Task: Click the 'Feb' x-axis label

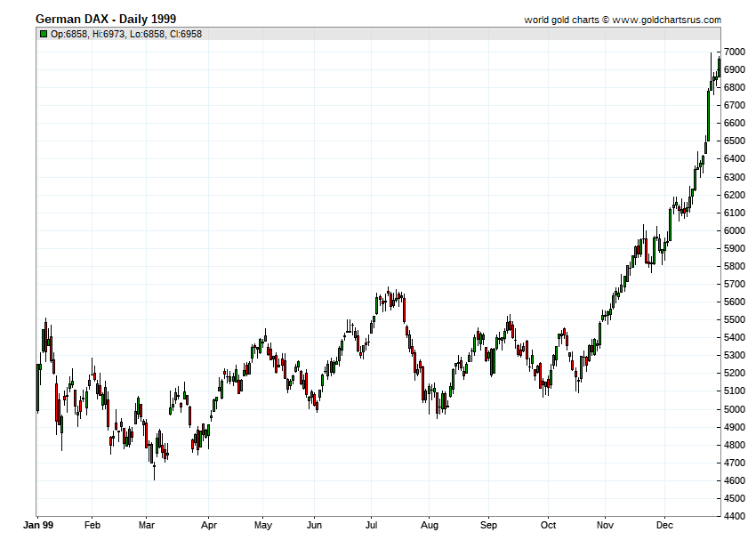Action: click(92, 526)
